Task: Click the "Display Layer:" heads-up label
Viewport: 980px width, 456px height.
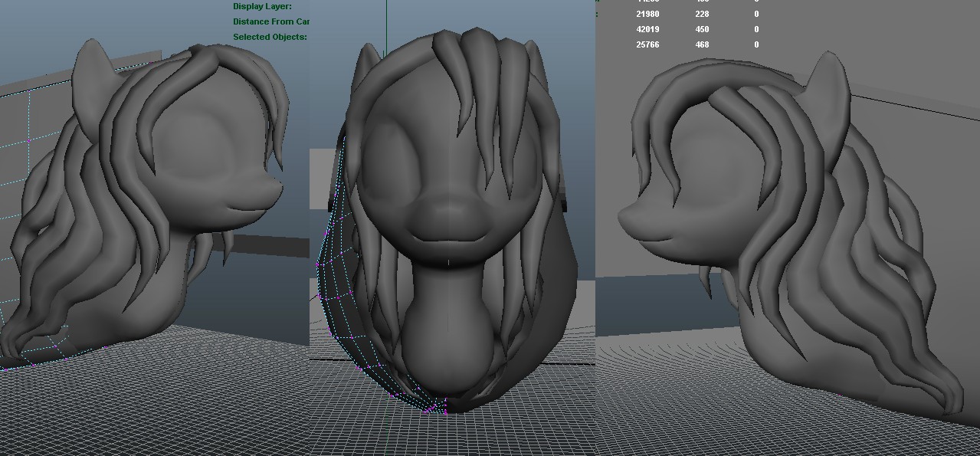Action: [262, 6]
